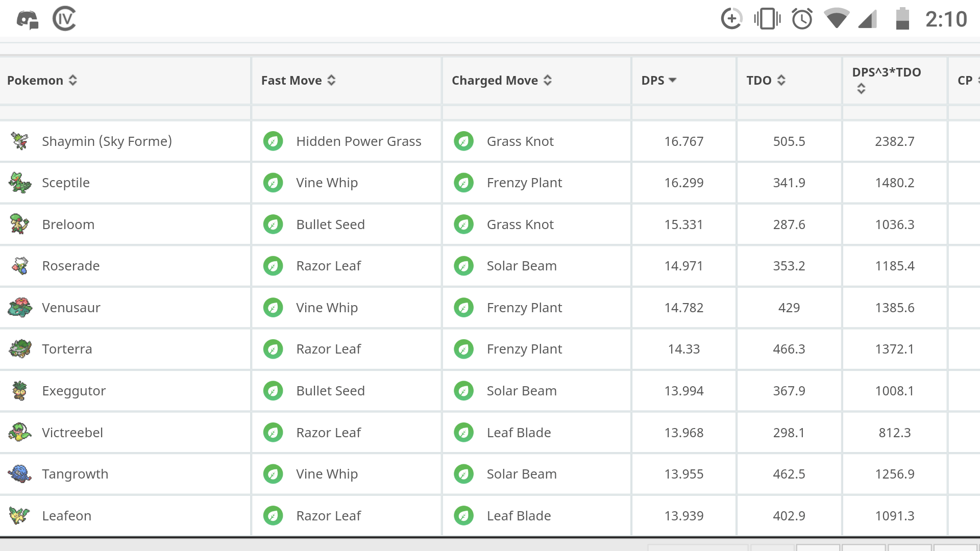This screenshot has height=551, width=980.
Task: Click grass icon for Shaymin's Grass Knot
Action: pyautogui.click(x=463, y=141)
